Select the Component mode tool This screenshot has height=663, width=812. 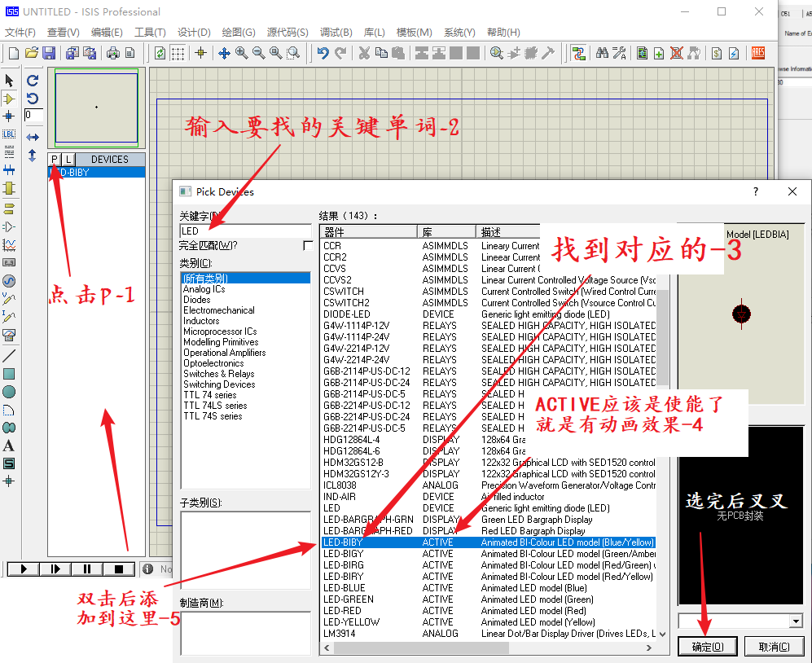(x=9, y=99)
